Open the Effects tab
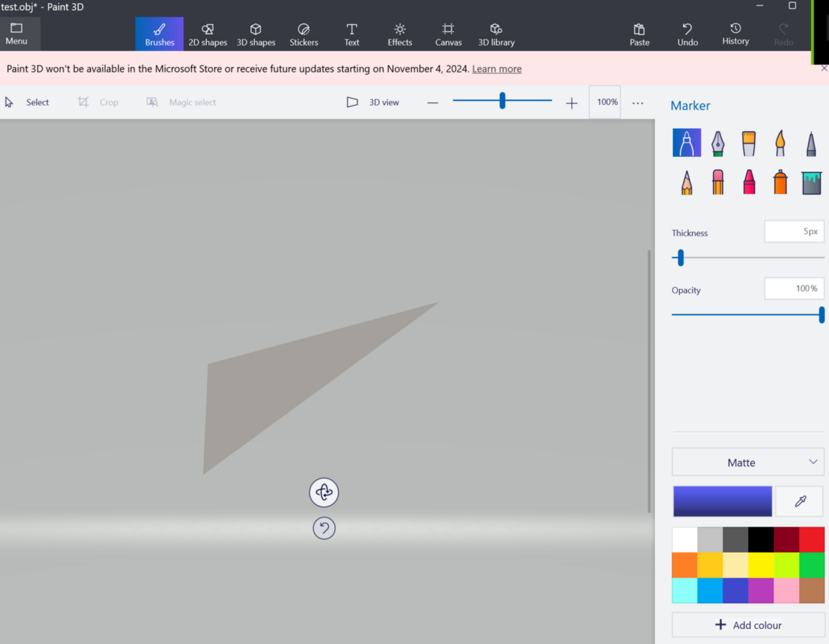 pyautogui.click(x=400, y=34)
